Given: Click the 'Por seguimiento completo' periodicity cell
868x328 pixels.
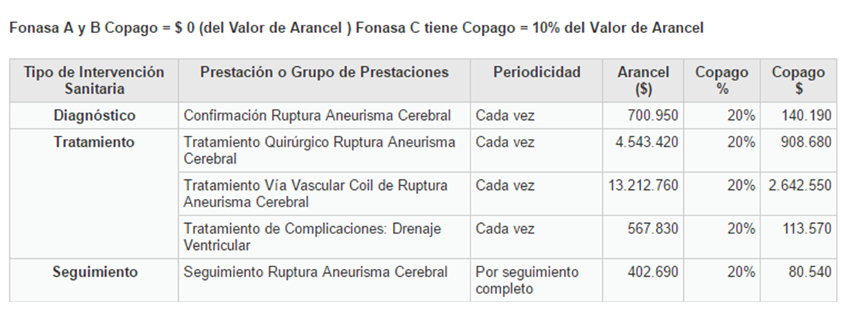Looking at the screenshot, I should (x=527, y=280).
